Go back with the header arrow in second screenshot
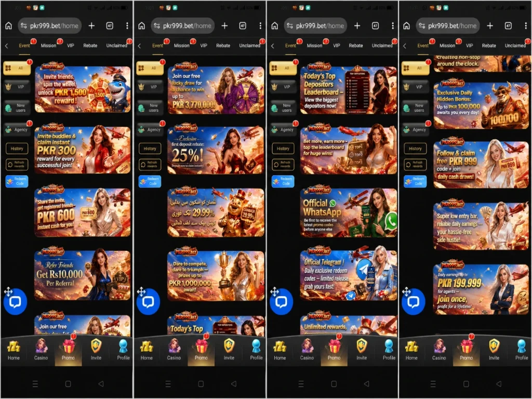Viewport: 532px width, 399px height. [x=139, y=46]
